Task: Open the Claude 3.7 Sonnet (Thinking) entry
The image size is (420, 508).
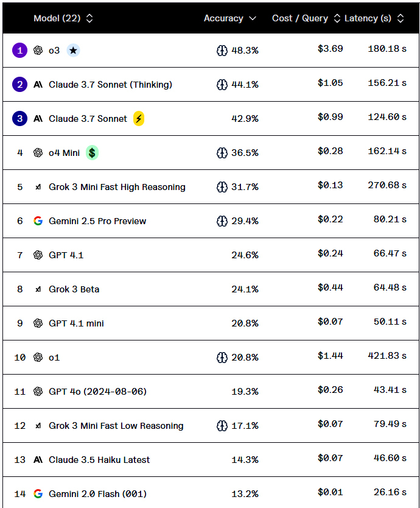Action: (110, 85)
